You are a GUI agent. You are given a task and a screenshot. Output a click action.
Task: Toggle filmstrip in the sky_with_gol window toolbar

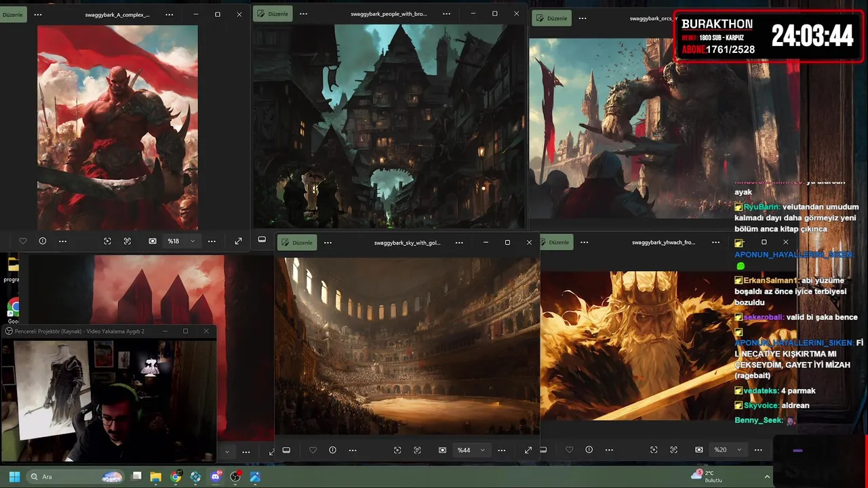point(286,450)
